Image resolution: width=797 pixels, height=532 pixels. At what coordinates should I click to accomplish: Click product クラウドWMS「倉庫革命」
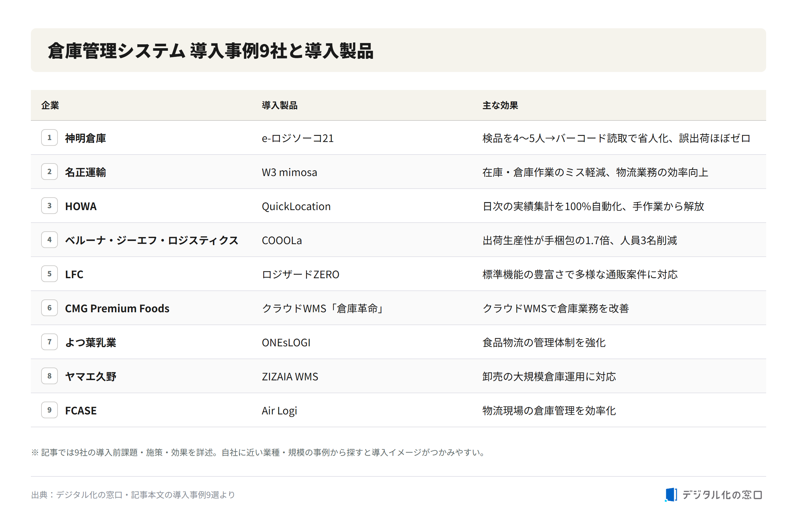323,308
